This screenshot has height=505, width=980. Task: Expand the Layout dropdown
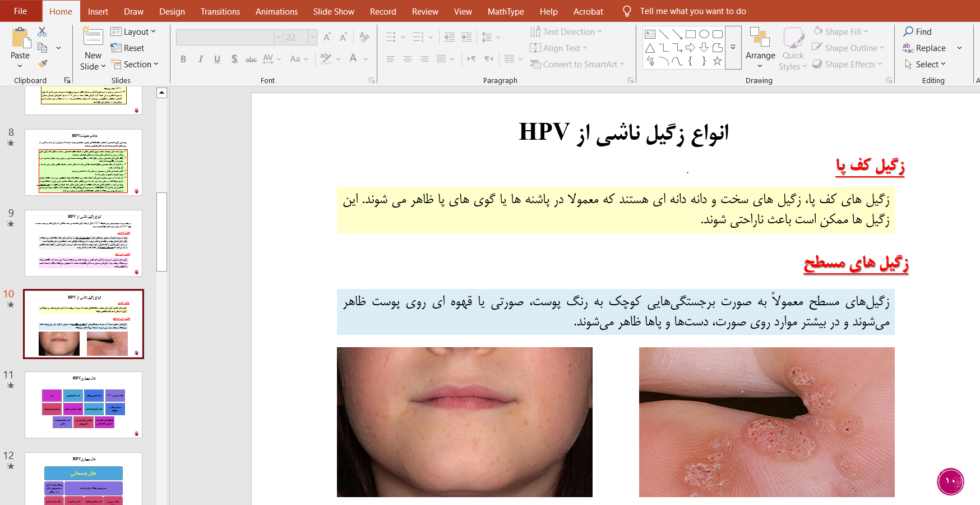click(x=133, y=32)
